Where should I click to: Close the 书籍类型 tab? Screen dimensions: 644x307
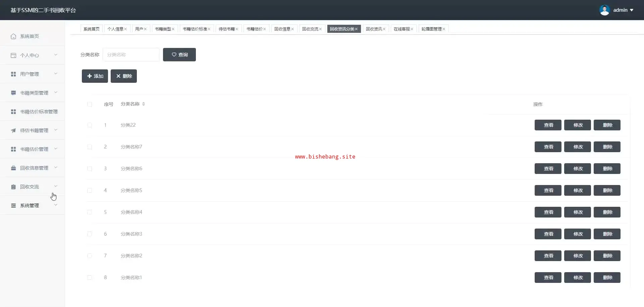(x=173, y=29)
